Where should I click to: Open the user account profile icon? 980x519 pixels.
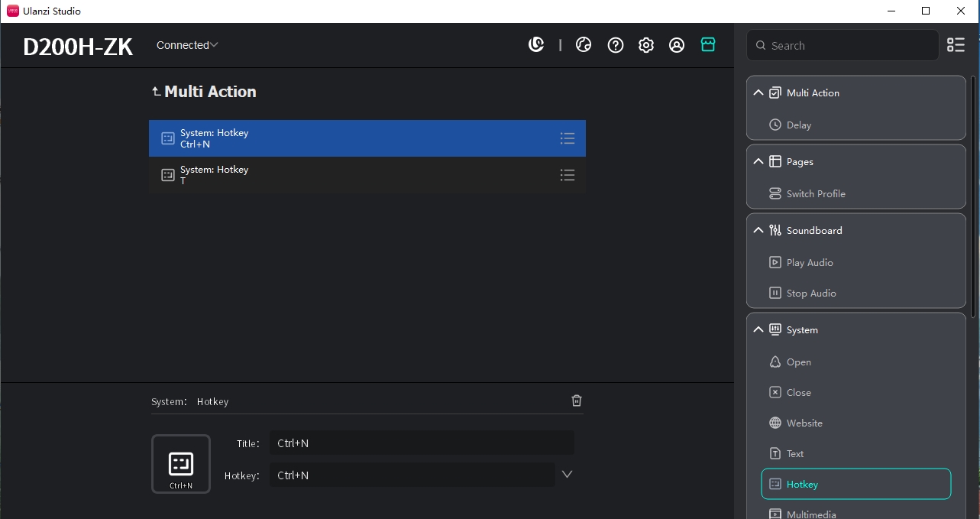pyautogui.click(x=677, y=45)
